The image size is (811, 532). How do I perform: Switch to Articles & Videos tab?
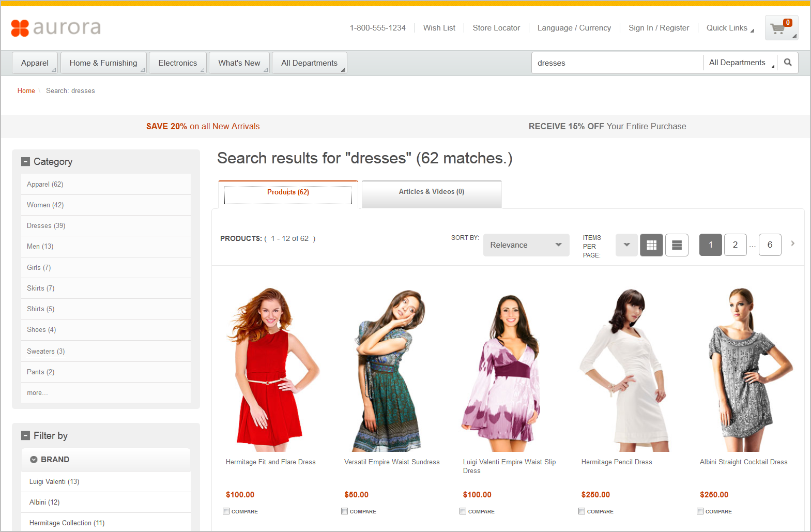pos(432,192)
